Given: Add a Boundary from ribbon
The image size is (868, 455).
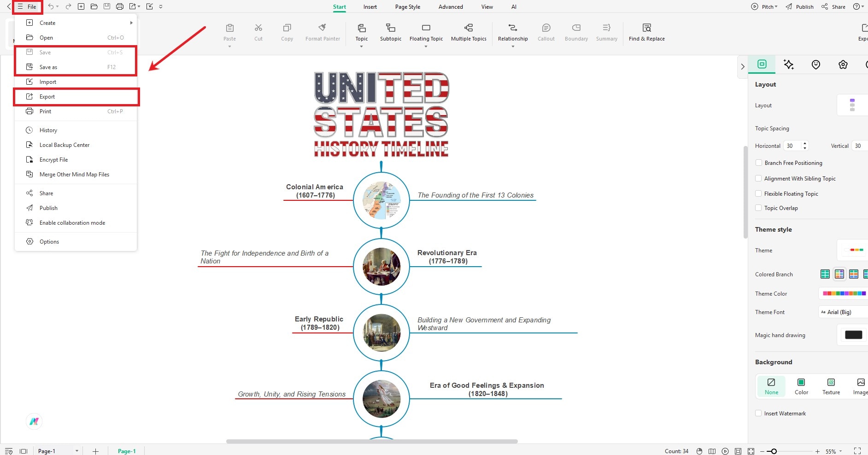Looking at the screenshot, I should (576, 32).
